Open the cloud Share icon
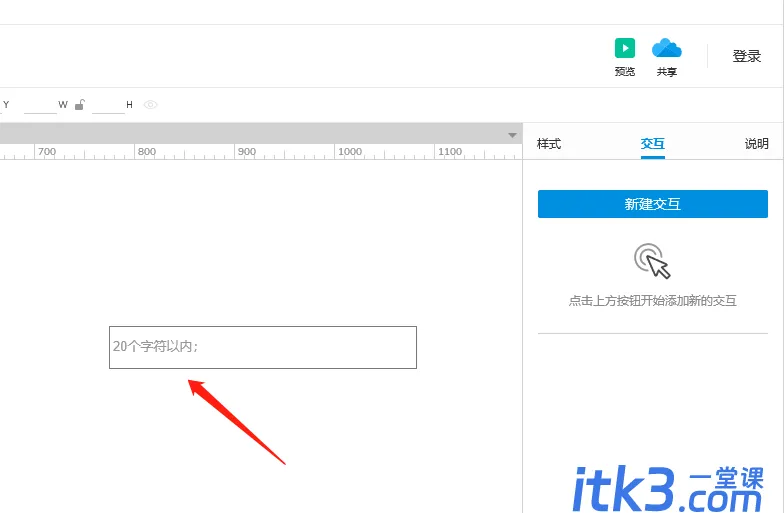 (x=666, y=48)
